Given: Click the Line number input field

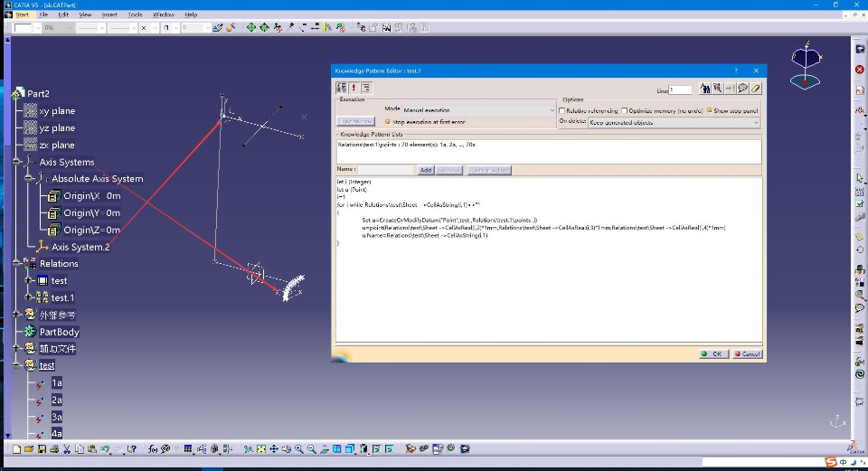Looking at the screenshot, I should click(680, 89).
